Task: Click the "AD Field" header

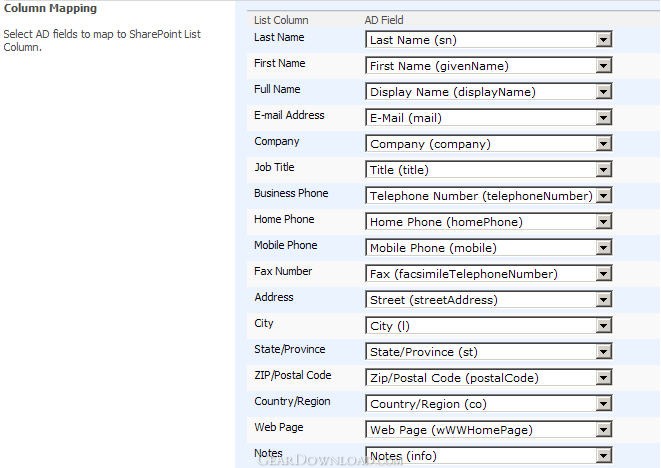Action: coord(384,20)
